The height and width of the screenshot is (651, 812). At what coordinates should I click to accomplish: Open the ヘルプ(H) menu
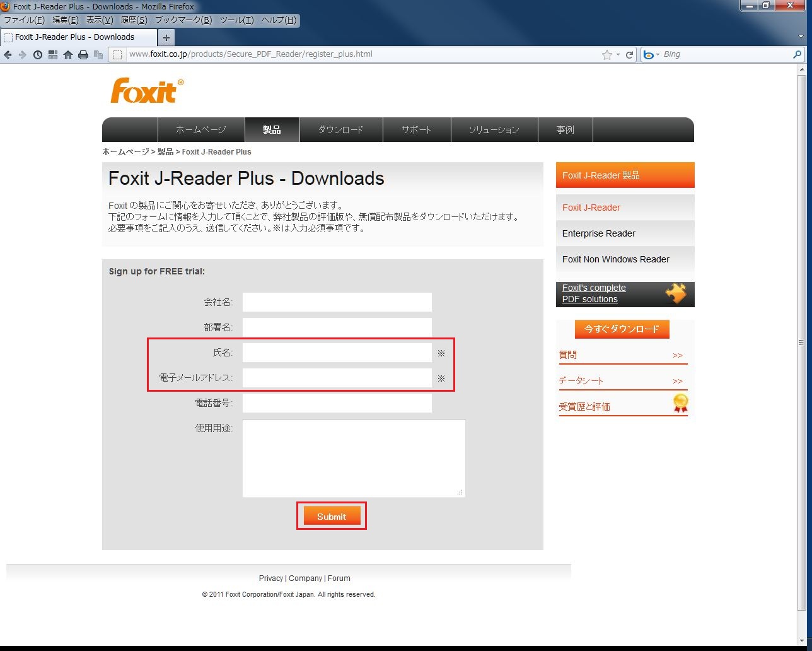[278, 20]
